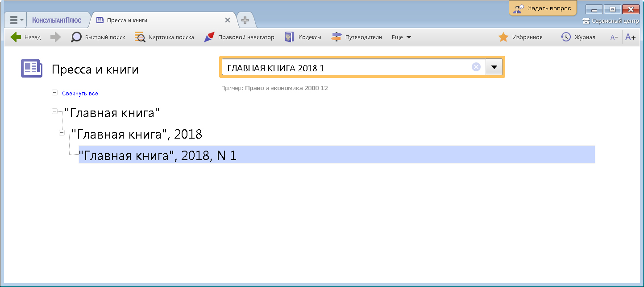Screen dimensions: 644x287
Task: Open the Сервисный центр link
Action: tap(611, 21)
